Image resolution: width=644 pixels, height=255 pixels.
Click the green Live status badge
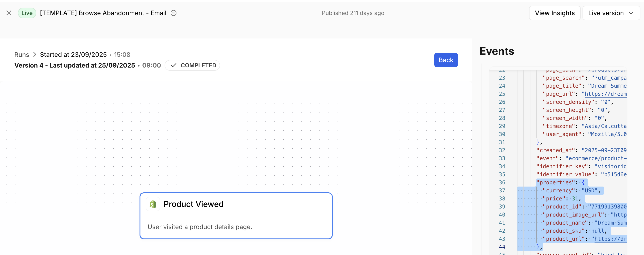[27, 13]
